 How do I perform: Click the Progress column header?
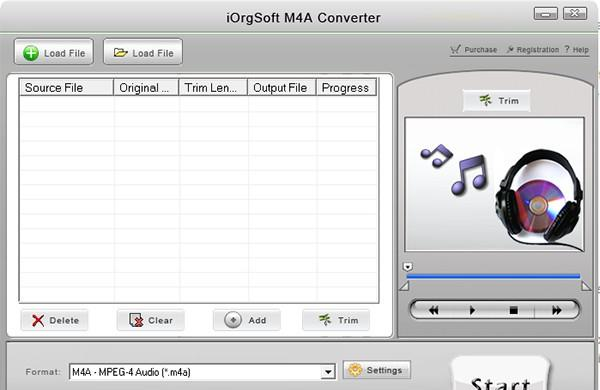346,88
